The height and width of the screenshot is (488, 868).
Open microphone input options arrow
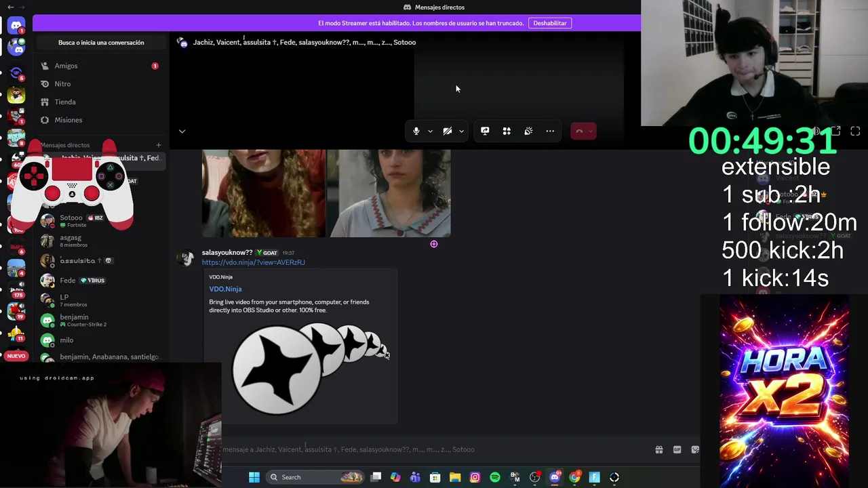(430, 131)
